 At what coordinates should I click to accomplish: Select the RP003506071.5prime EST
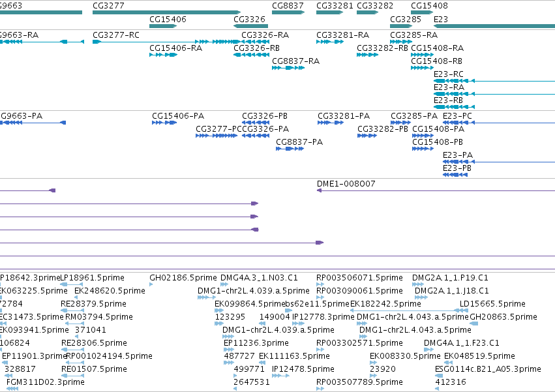tap(320, 284)
